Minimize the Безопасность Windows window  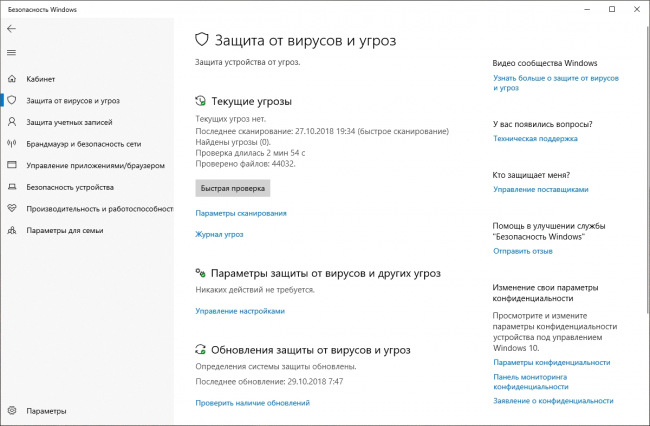(x=587, y=9)
